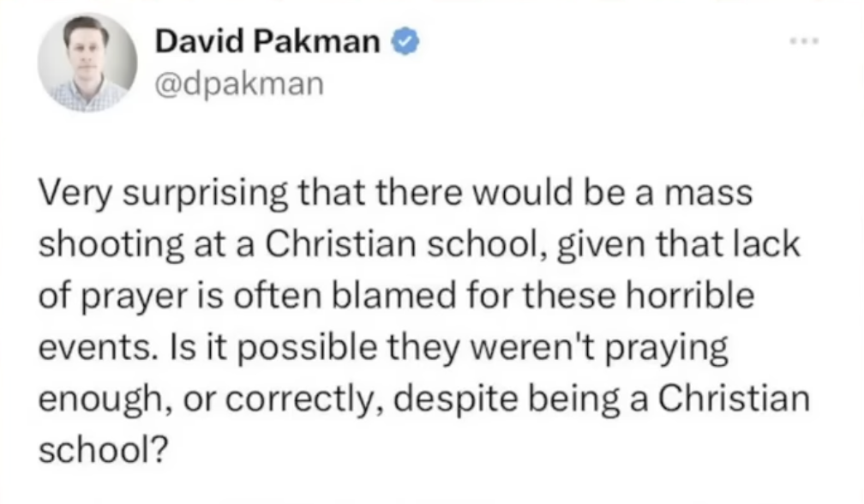Open David Pakman's profile picture
864x504 pixels.
point(87,62)
